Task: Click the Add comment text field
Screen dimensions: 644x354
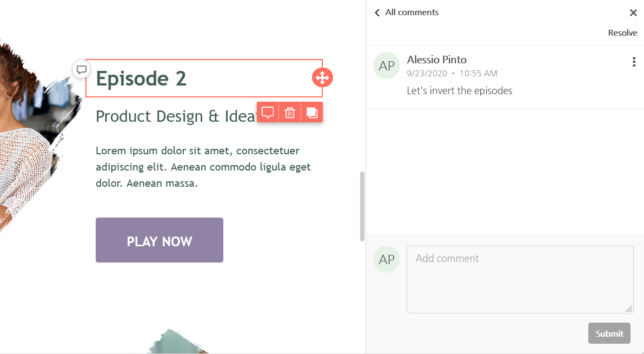Action: [520, 279]
